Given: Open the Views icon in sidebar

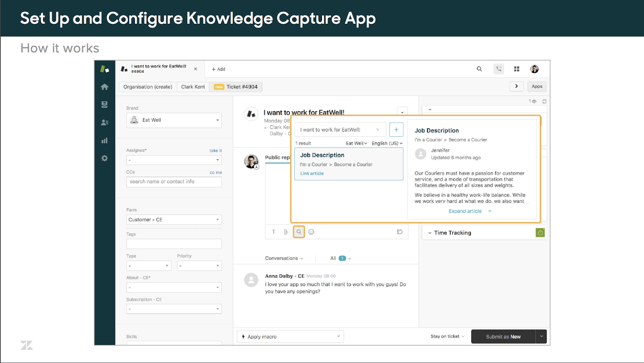Looking at the screenshot, I should 105,104.
